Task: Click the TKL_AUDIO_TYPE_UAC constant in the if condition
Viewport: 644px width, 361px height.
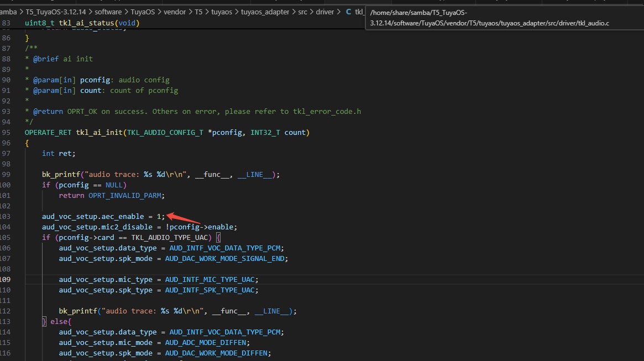Action: tap(171, 238)
